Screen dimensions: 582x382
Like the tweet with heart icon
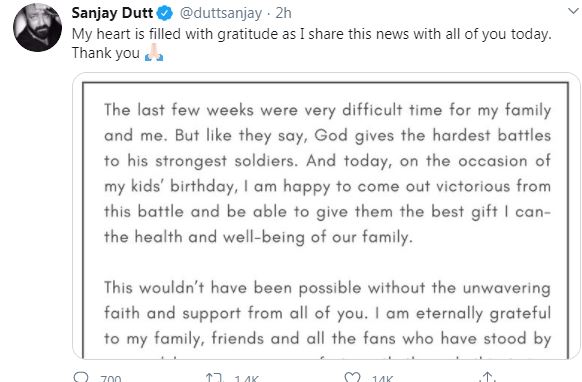click(352, 377)
